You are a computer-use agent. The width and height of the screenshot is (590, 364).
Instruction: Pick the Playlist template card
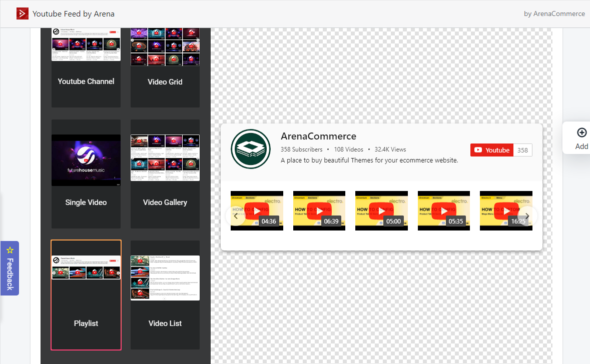(x=86, y=295)
